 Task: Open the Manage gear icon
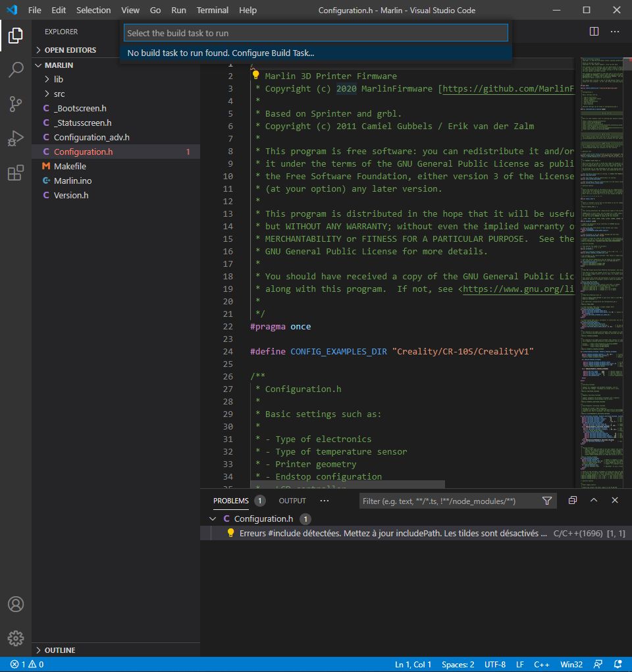pyautogui.click(x=15, y=638)
